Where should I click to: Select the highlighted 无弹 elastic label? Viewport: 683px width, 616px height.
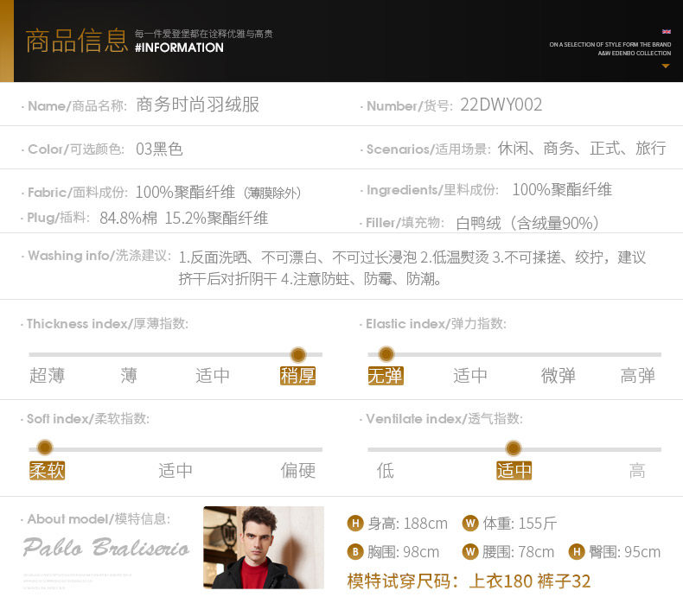(386, 376)
